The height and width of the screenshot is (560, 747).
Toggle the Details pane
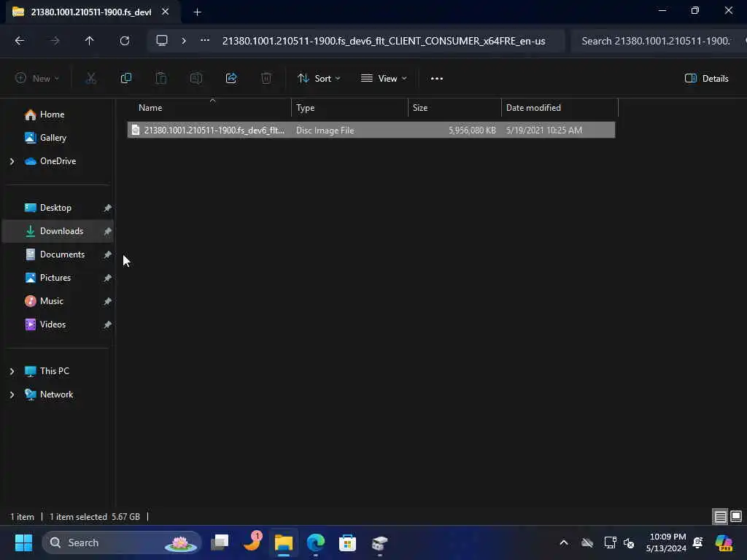coord(706,79)
